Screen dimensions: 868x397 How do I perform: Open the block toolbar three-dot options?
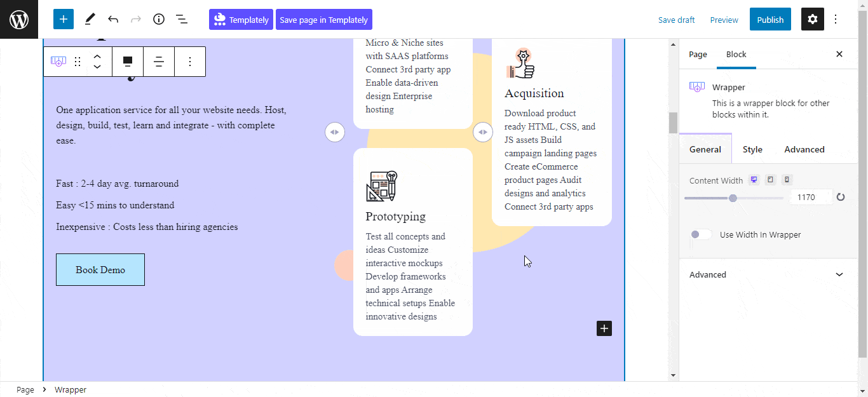190,62
